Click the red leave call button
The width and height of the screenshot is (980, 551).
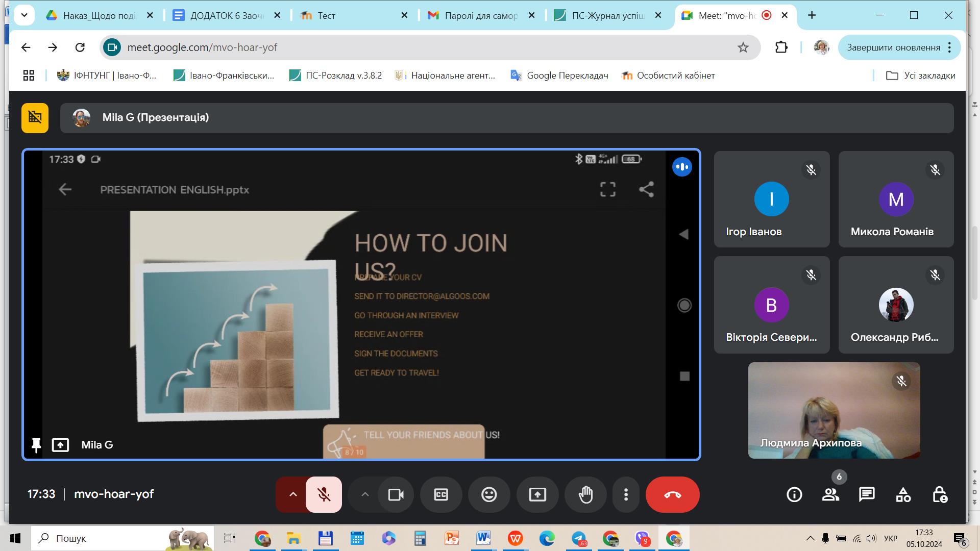tap(672, 494)
